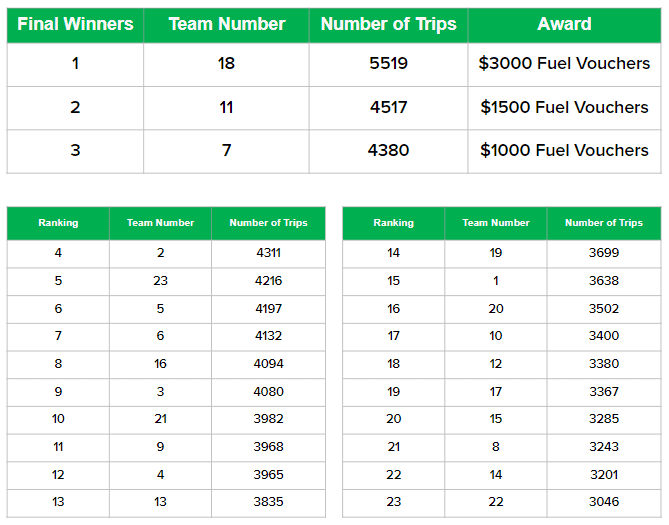
Task: Click trips value 4094
Action: point(268,364)
